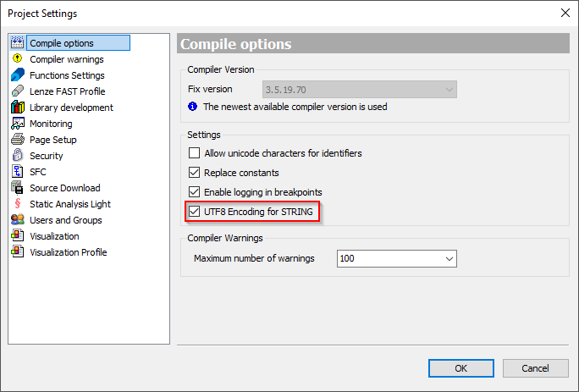Screen dimensions: 579x392
Task: Open Page Setup settings
Action: 52,140
